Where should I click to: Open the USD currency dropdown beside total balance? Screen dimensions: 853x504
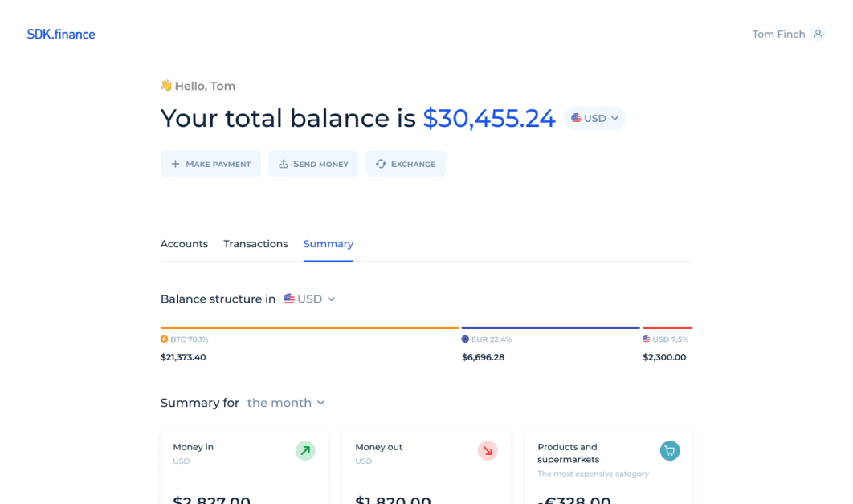pos(594,118)
